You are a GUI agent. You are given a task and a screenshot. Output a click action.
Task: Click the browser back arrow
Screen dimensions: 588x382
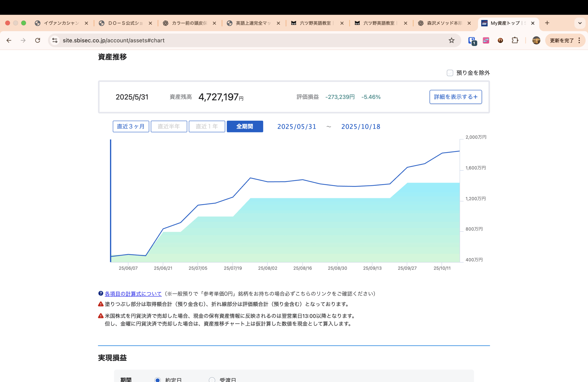pyautogui.click(x=9, y=40)
